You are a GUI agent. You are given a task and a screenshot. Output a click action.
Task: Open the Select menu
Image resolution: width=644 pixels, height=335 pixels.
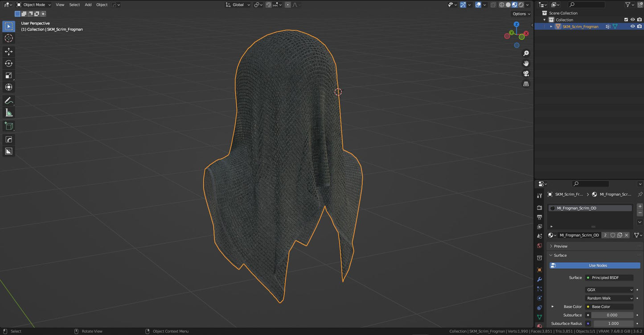pyautogui.click(x=74, y=5)
